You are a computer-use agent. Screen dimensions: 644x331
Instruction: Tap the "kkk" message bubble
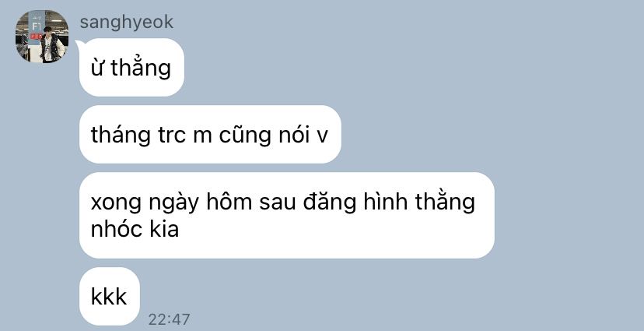point(109,296)
